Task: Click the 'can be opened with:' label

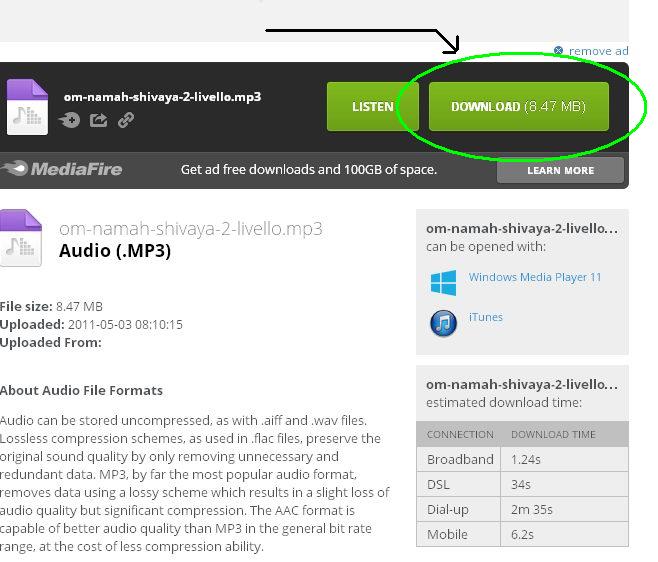Action: [x=486, y=247]
